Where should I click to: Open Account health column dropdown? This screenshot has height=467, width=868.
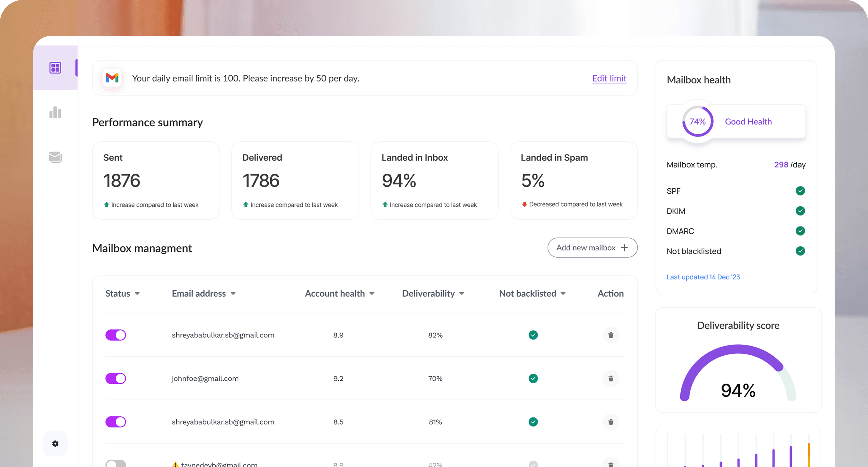(372, 294)
